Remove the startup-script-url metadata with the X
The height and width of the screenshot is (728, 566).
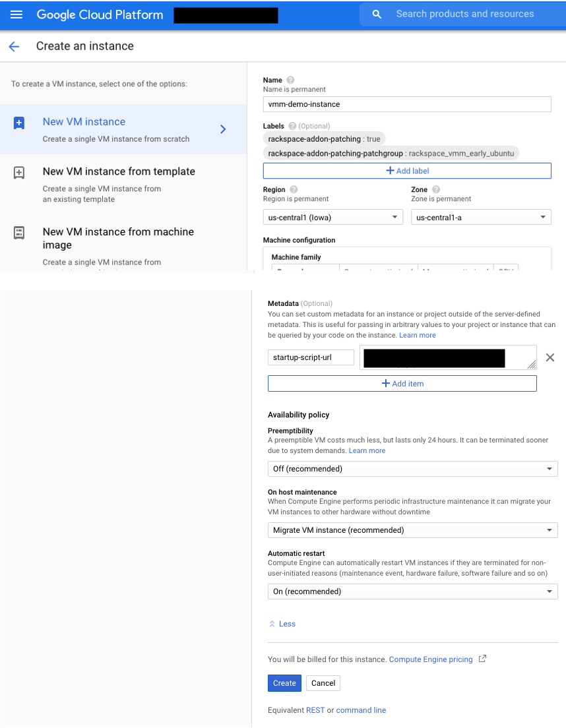550,357
